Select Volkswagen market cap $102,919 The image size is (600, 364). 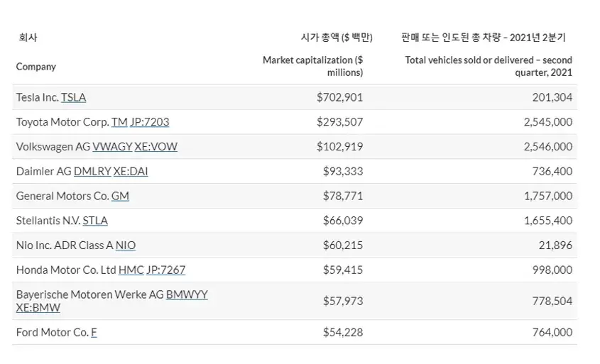340,147
